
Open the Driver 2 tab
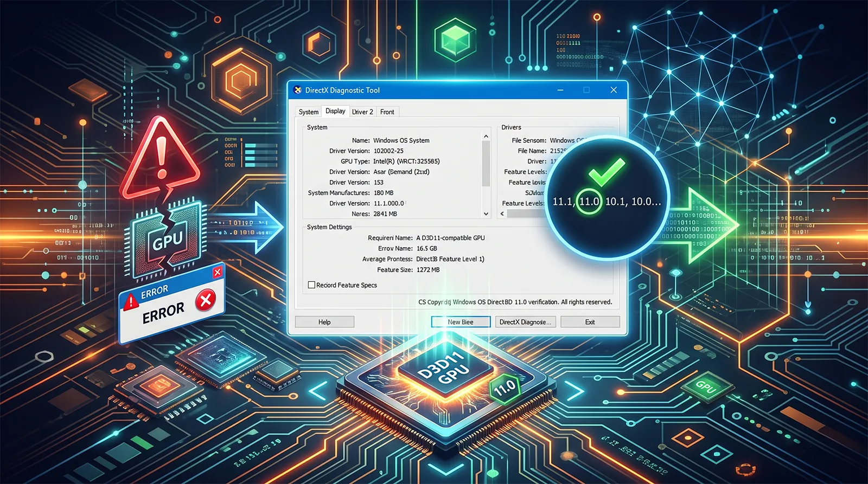(362, 112)
